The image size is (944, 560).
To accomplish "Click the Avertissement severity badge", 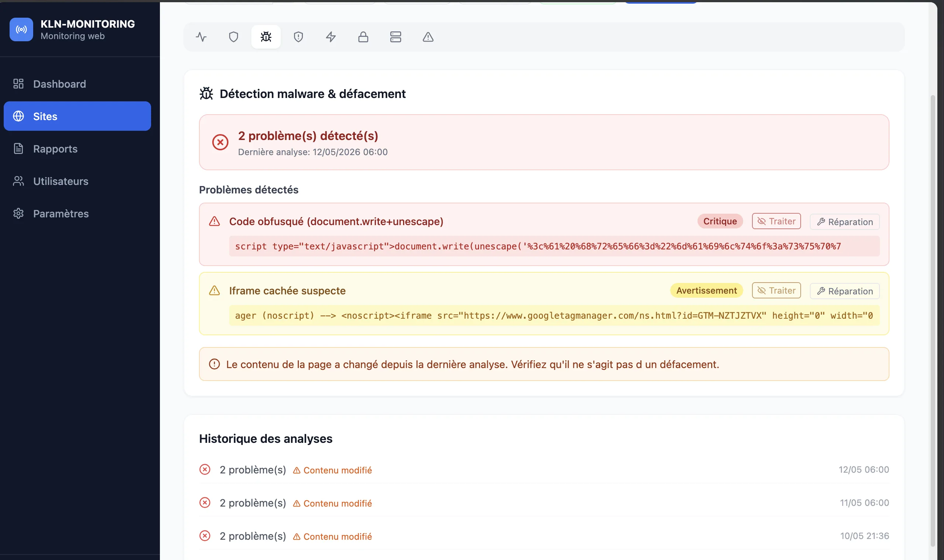I will pos(706,291).
